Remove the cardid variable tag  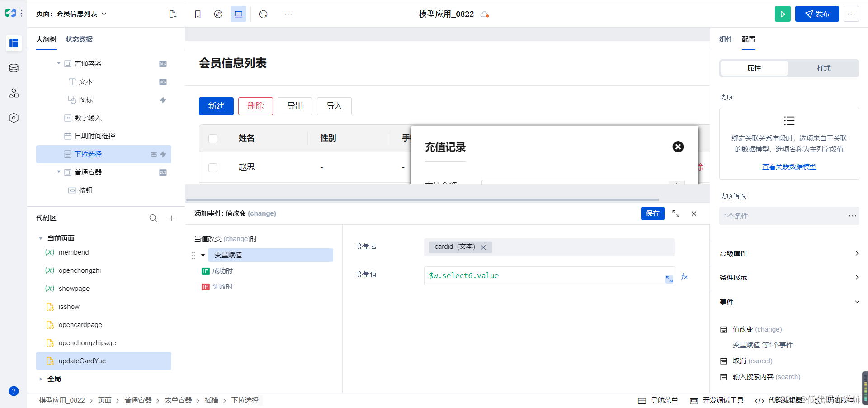483,247
